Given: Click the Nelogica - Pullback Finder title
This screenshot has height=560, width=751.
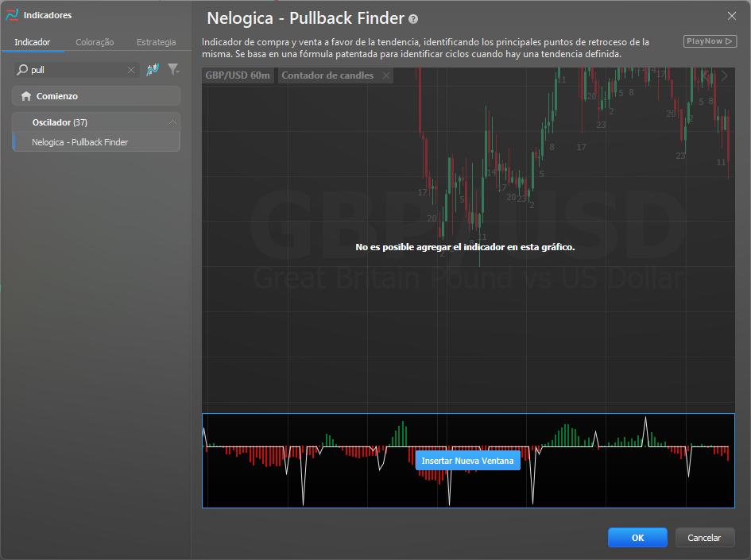Looking at the screenshot, I should pyautogui.click(x=306, y=19).
